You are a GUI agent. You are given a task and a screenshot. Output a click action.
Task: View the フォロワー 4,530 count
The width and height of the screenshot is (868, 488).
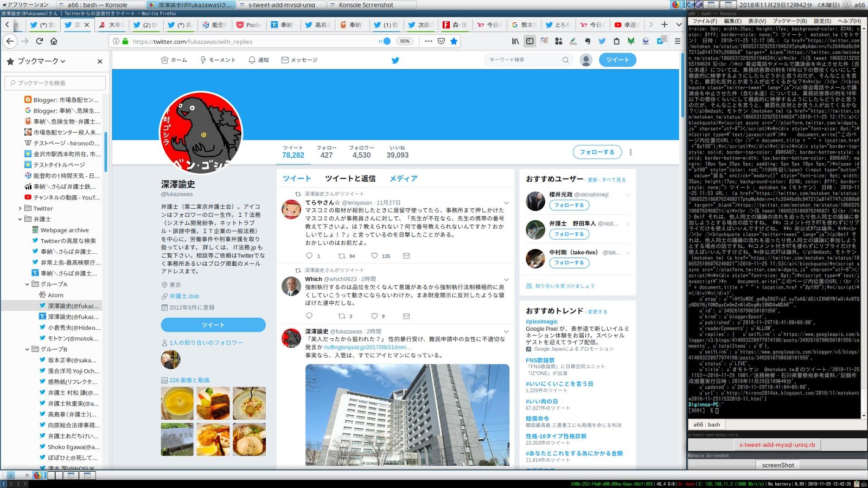pos(361,152)
